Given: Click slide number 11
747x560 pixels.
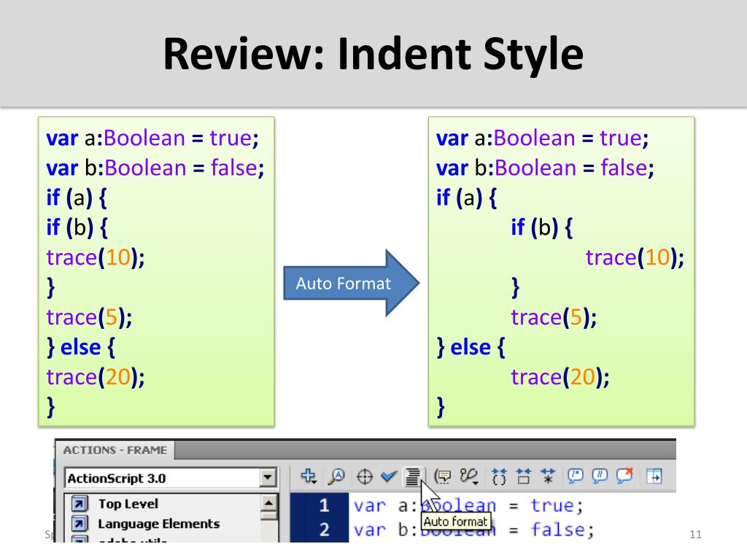Looking at the screenshot, I should coord(695,534).
